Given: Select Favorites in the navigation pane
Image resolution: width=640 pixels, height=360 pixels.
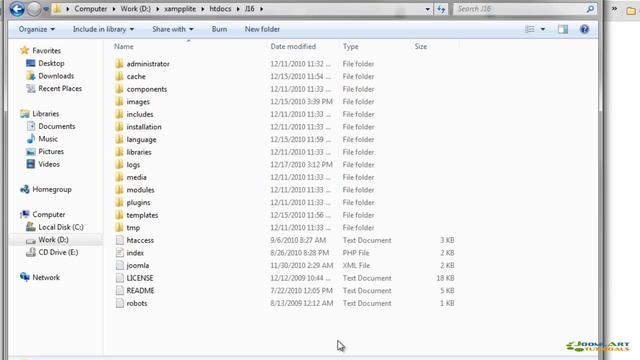Looking at the screenshot, I should coord(46,51).
